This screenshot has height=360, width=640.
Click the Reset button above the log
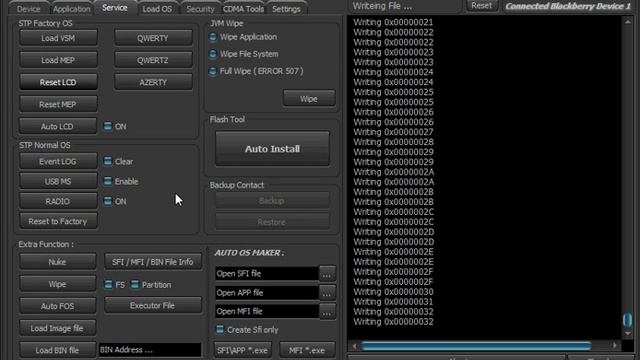(482, 6)
